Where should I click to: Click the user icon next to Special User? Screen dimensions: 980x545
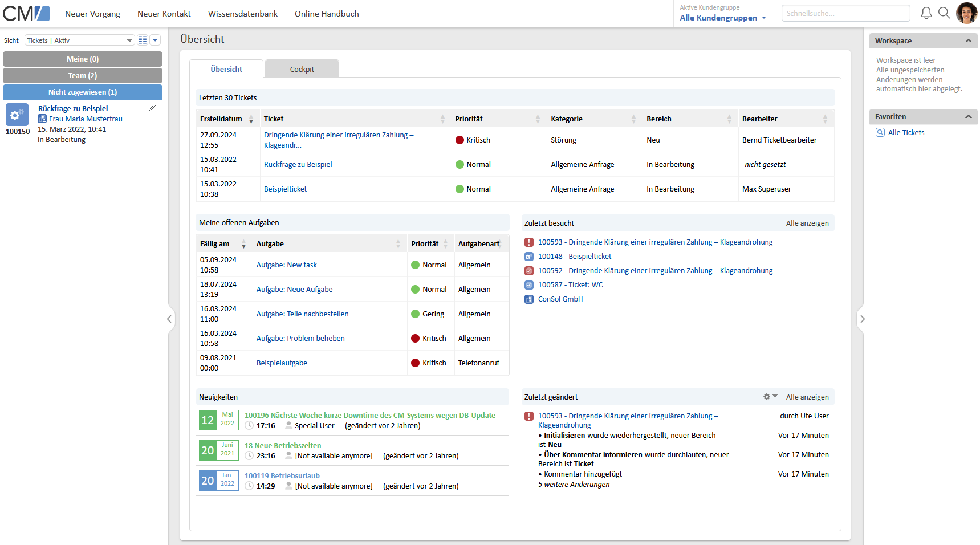289,425
